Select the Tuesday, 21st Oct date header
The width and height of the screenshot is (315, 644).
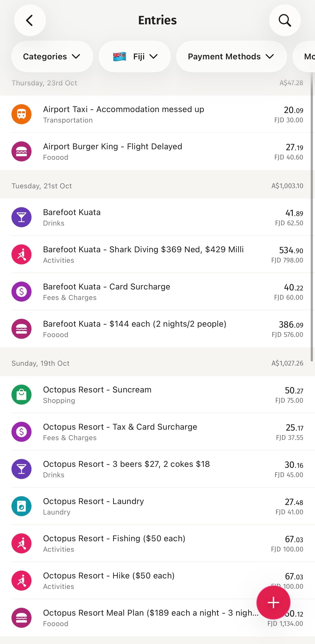point(42,186)
